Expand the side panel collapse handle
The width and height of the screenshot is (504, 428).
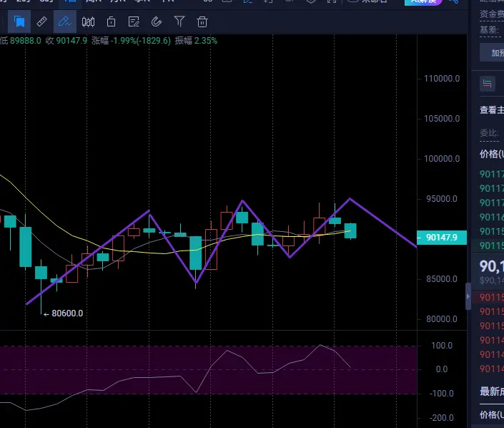click(468, 296)
